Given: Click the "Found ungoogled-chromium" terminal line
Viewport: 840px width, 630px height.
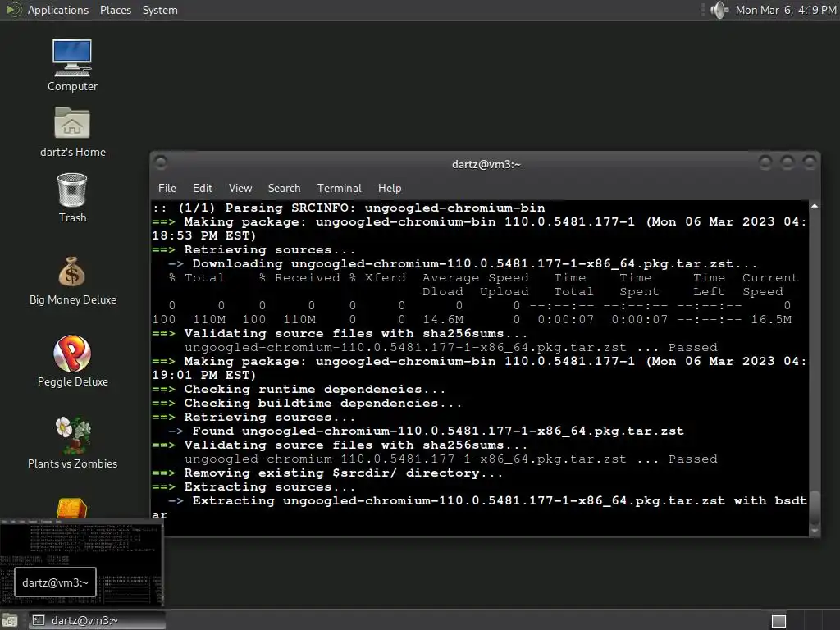Looking at the screenshot, I should 426,431.
